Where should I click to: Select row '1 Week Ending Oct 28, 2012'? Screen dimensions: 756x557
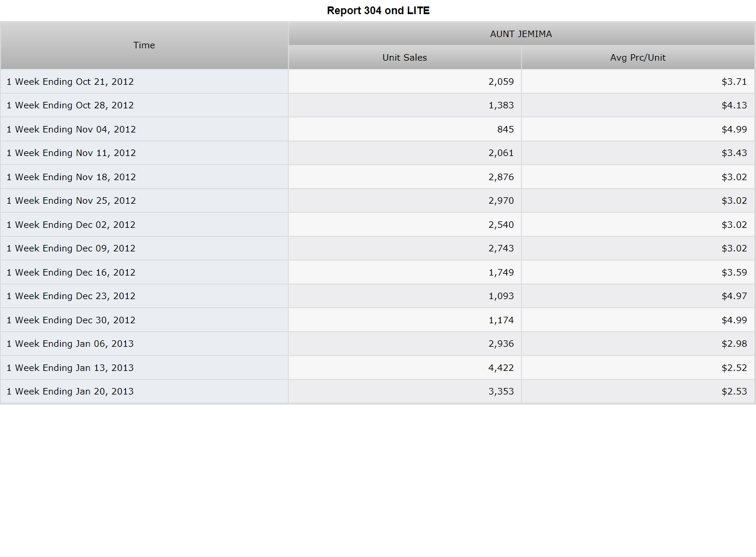coord(377,105)
